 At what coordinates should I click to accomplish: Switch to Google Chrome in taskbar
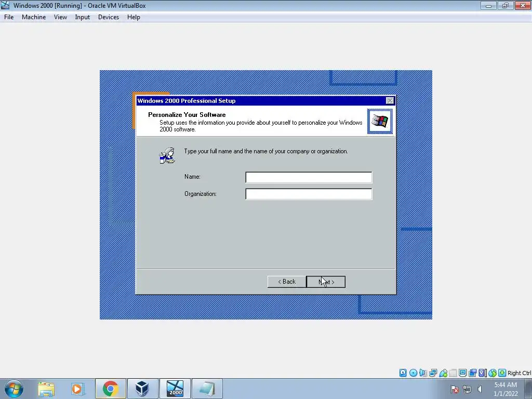click(110, 389)
